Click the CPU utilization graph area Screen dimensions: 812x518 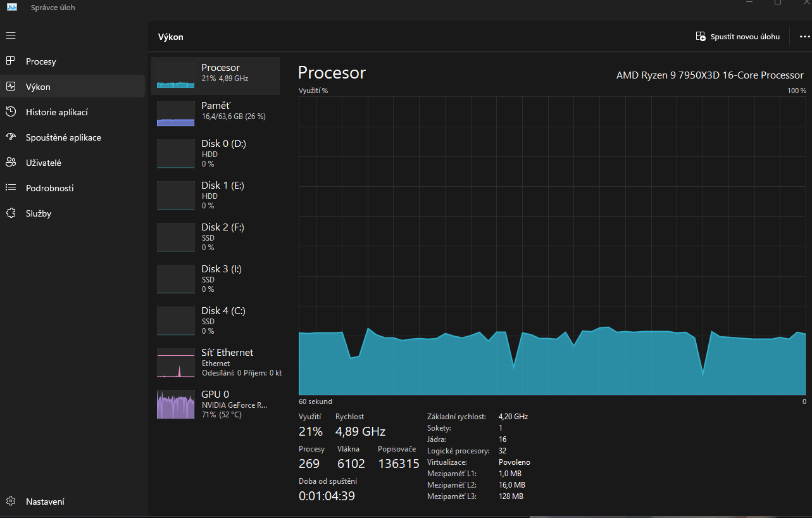coord(552,246)
